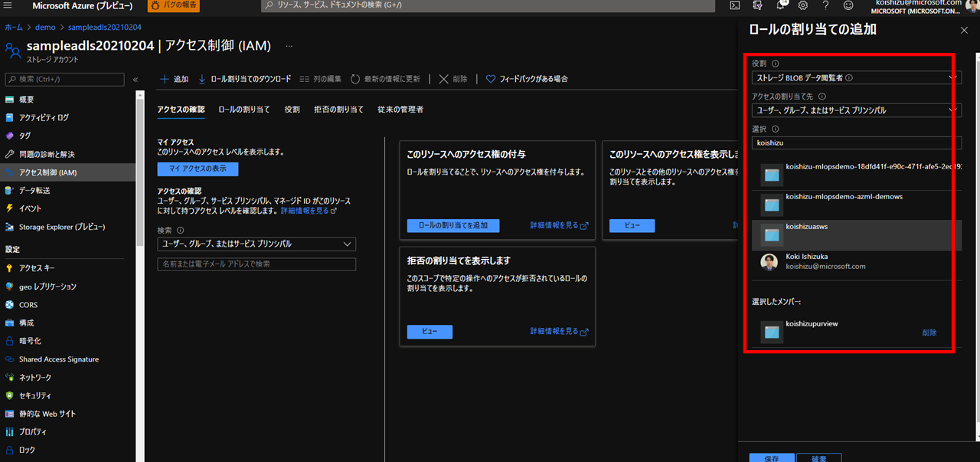The image size is (980, 462).
Task: Select koishizuasws from results
Action: [x=857, y=234]
